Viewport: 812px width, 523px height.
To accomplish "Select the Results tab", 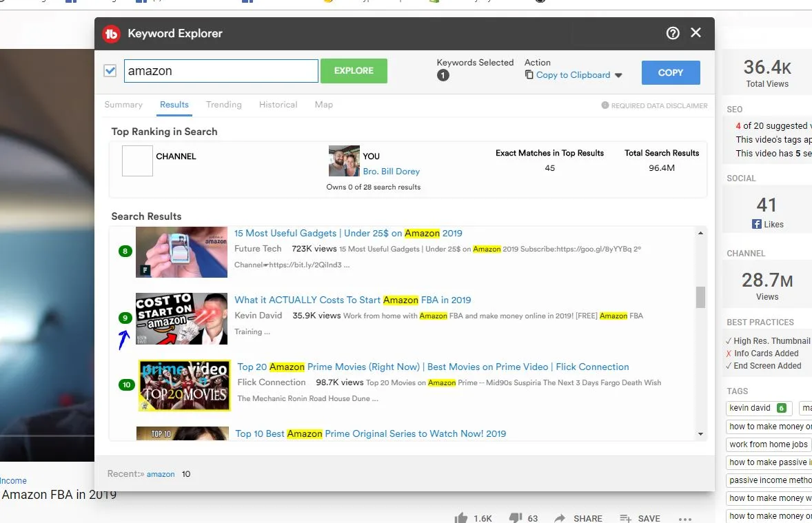I will coord(174,105).
